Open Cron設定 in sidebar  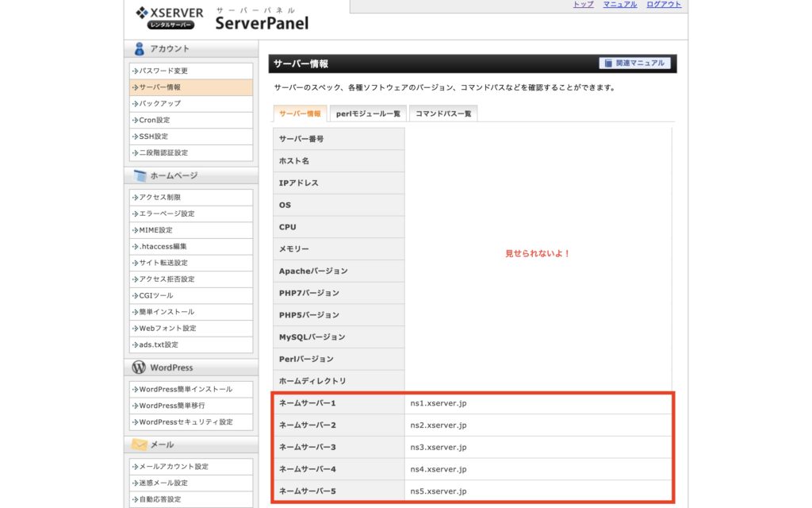click(x=191, y=120)
